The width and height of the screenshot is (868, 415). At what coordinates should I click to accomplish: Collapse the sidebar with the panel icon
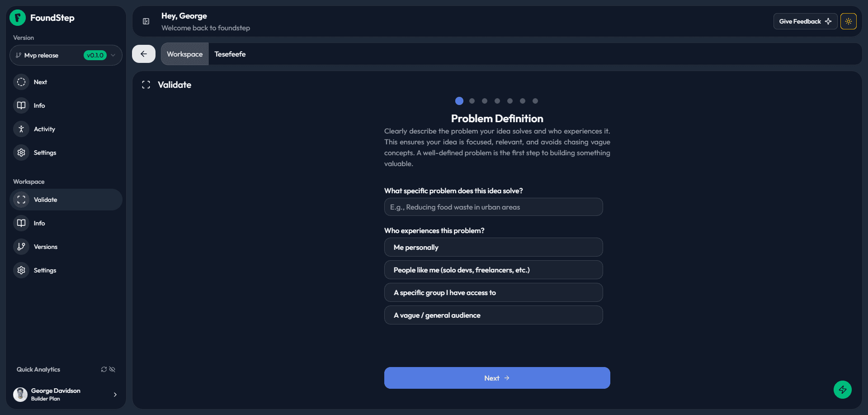point(146,21)
